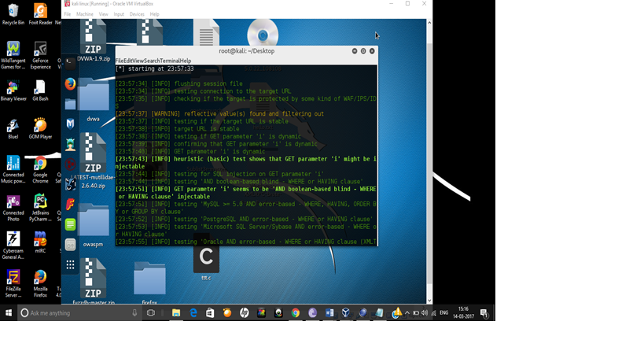Viewport: 644px width, 362px height.
Task: Select LATEST-mutillidae-2.6.40.zip archive
Action: (94, 161)
